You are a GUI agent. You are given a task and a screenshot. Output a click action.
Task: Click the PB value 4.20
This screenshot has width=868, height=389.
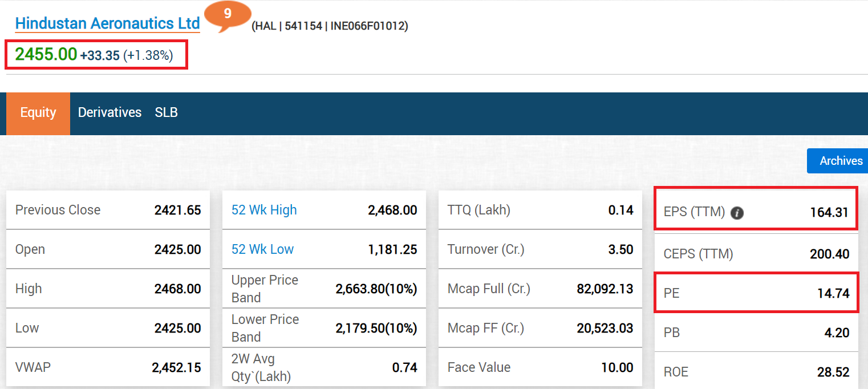point(837,333)
